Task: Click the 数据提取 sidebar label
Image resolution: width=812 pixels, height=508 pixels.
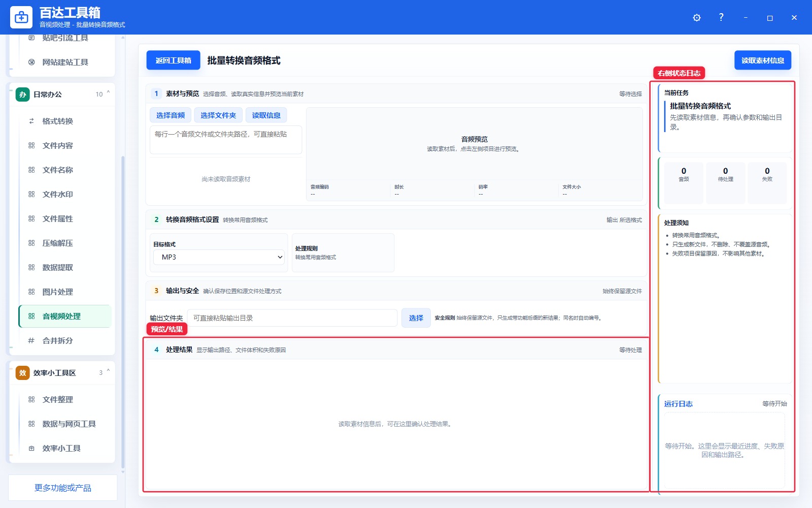Action: (x=58, y=267)
